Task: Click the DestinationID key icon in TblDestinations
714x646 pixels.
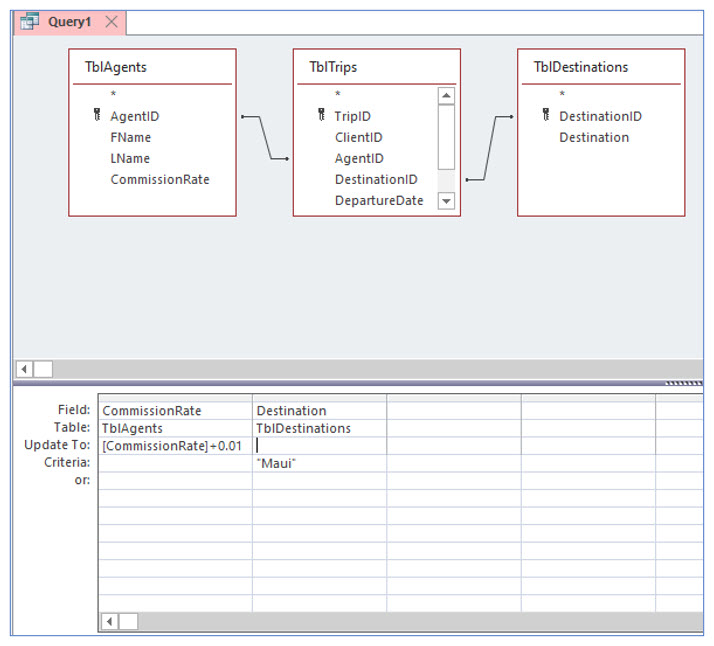Action: 546,115
